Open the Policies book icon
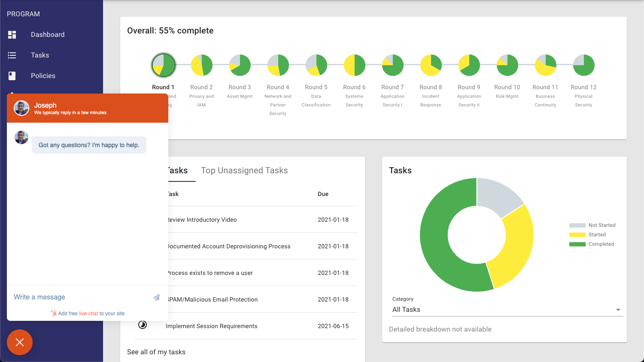 [x=12, y=76]
